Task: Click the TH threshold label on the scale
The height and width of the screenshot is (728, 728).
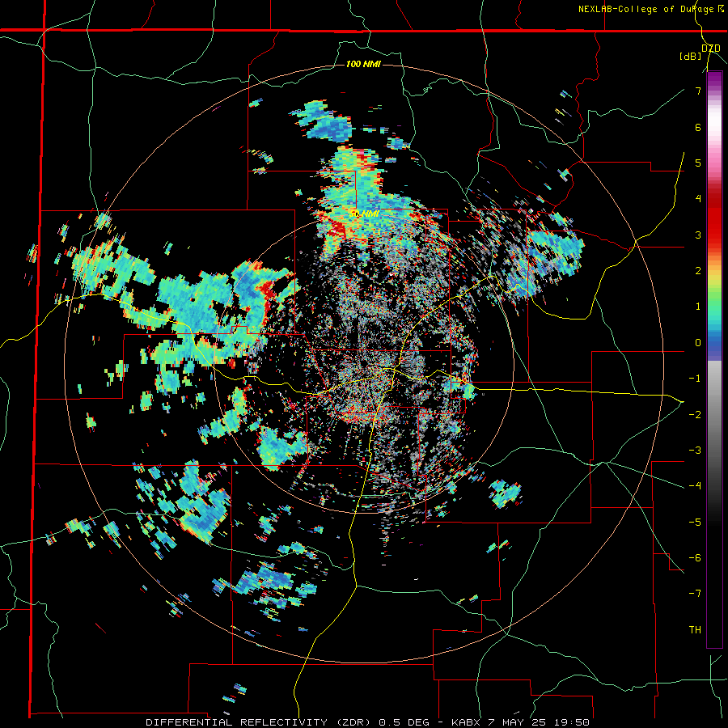Action: coord(695,629)
